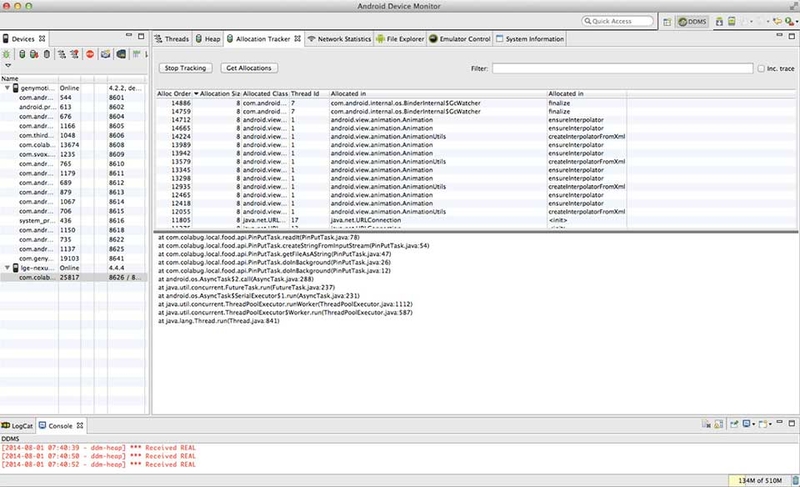Switch to the LogCat tab
This screenshot has height=487, width=800.
point(17,425)
